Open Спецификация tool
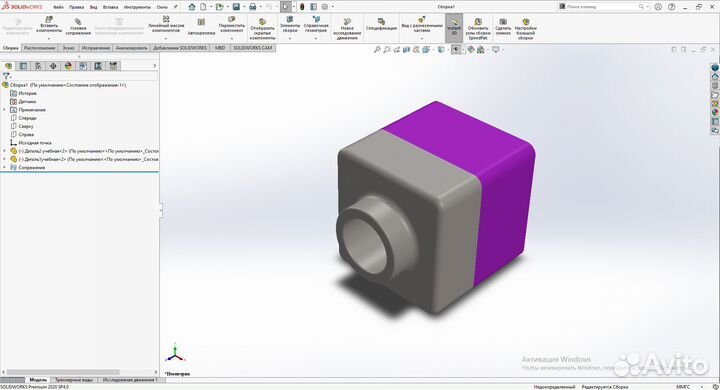This screenshot has width=720, height=390. 381,24
